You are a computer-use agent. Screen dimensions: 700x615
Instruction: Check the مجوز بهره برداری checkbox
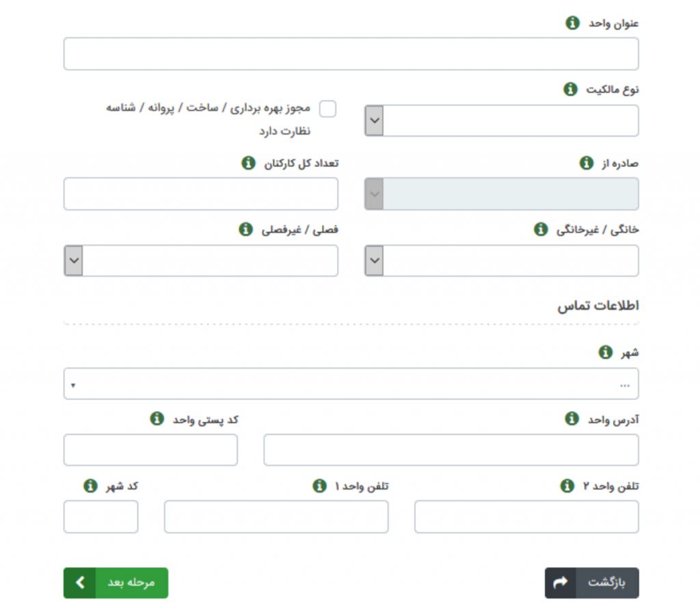click(x=328, y=109)
